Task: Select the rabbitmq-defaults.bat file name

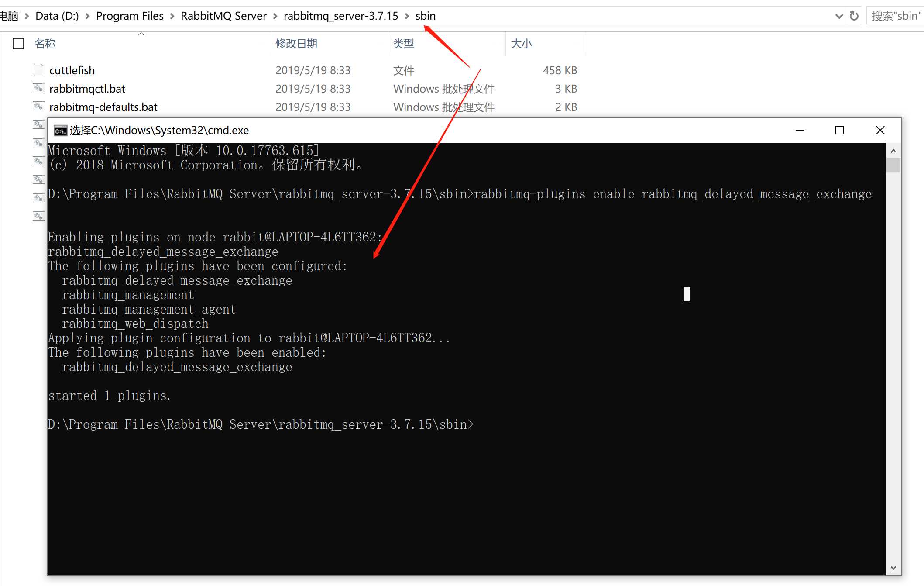Action: click(x=103, y=107)
